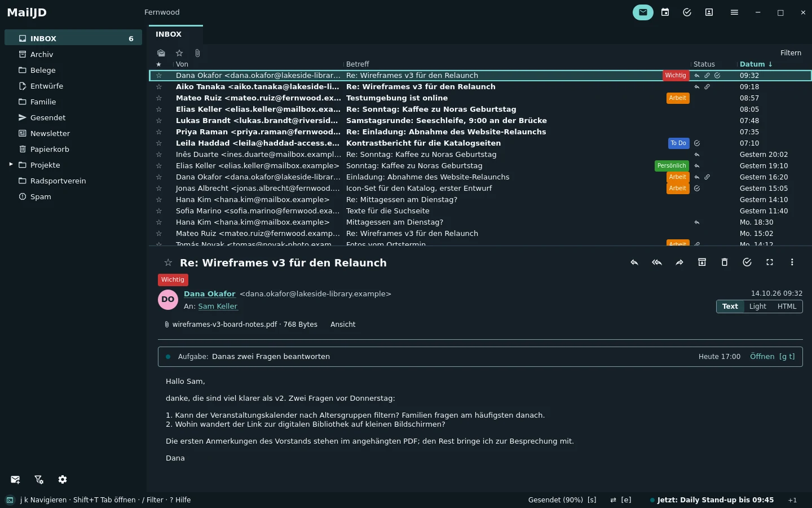This screenshot has height=508, width=812.
Task: Compose a new mail with the envelope-plus icon
Action: click(x=15, y=480)
